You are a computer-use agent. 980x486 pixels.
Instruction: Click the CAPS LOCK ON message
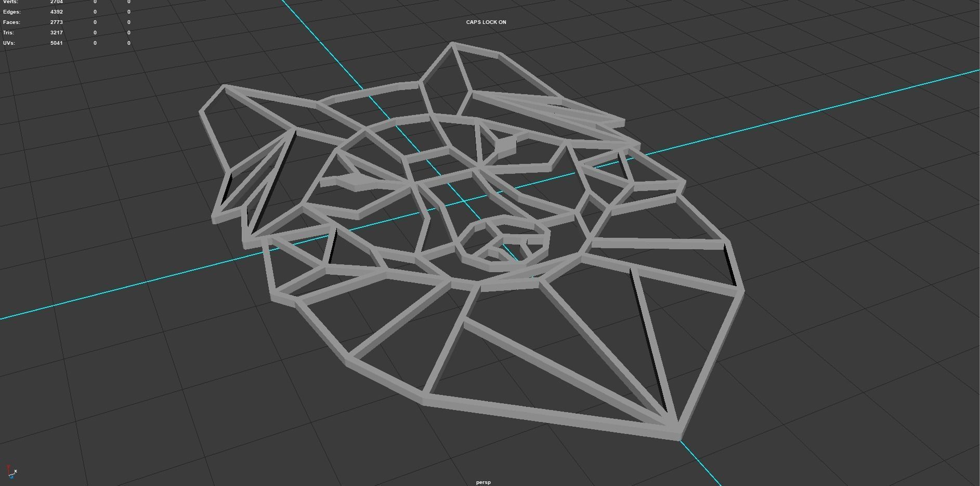coord(486,22)
